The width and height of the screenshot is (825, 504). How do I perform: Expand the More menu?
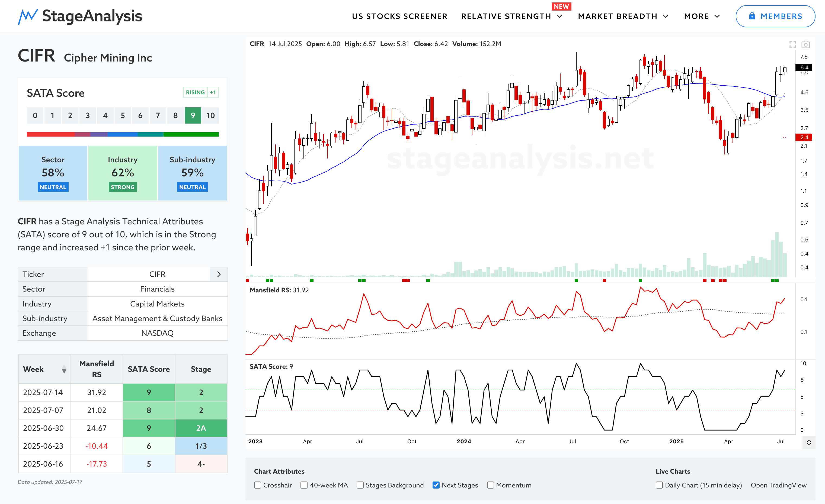[x=702, y=16]
